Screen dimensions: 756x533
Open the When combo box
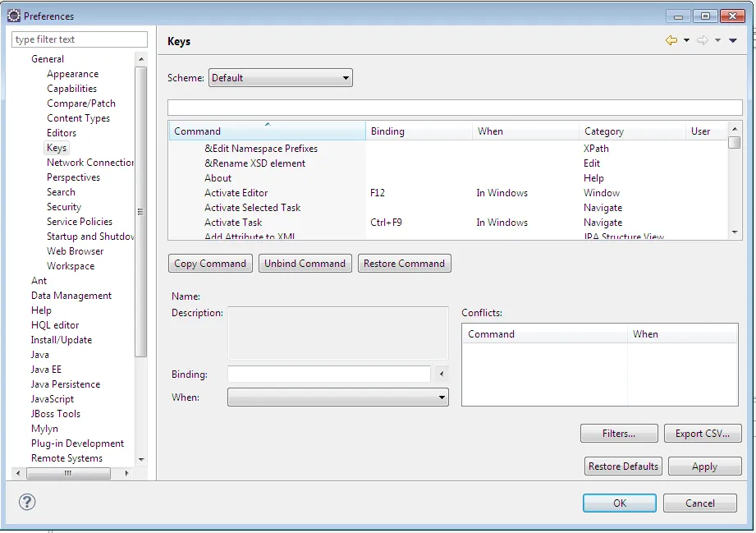click(338, 397)
